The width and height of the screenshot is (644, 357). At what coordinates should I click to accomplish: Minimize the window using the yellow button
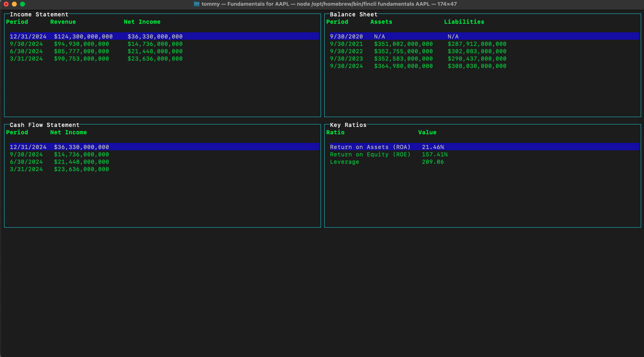[x=14, y=4]
